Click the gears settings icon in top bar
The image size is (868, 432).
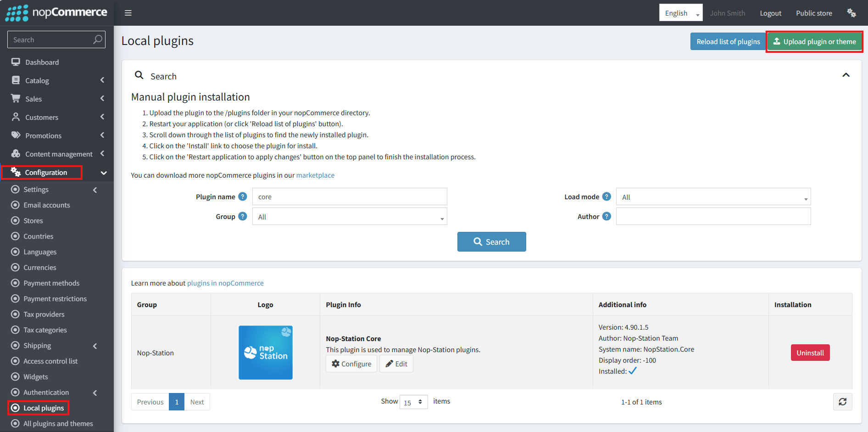pos(851,13)
